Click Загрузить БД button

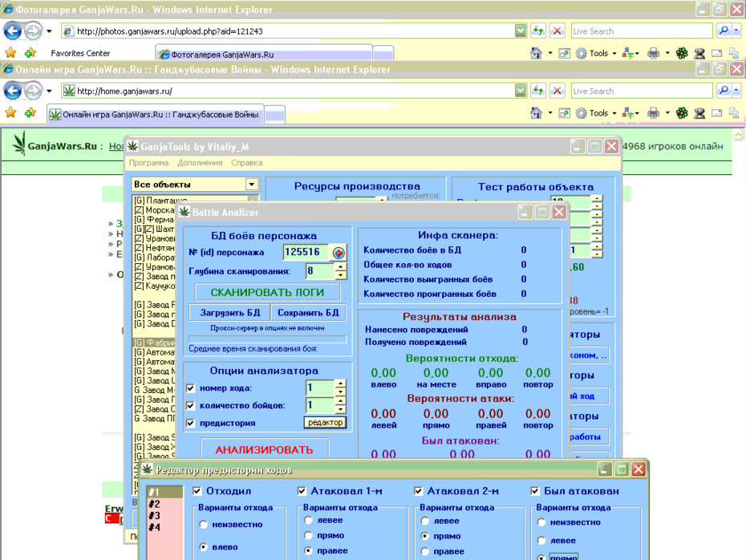[229, 313]
